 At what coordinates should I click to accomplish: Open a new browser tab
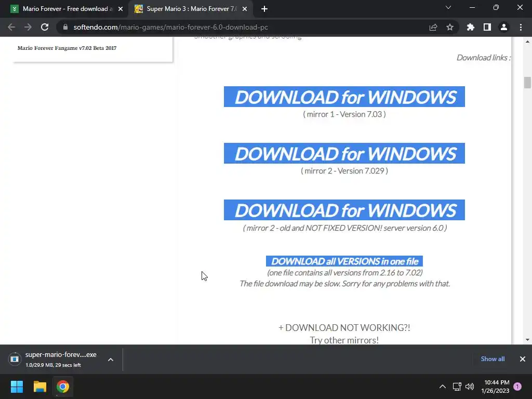[264, 9]
